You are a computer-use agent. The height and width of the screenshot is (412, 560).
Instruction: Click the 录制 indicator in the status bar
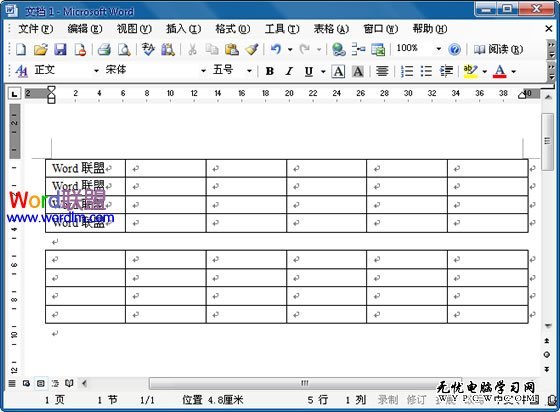(x=388, y=400)
